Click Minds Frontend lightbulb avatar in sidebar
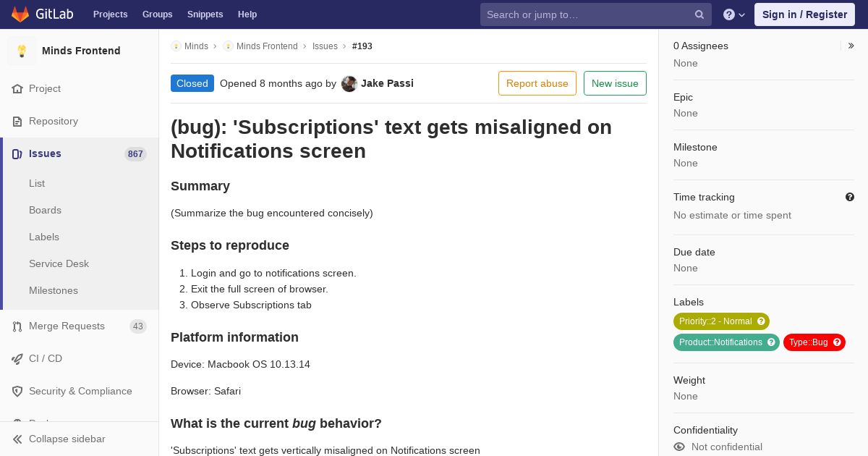The width and height of the screenshot is (868, 456). (x=22, y=51)
